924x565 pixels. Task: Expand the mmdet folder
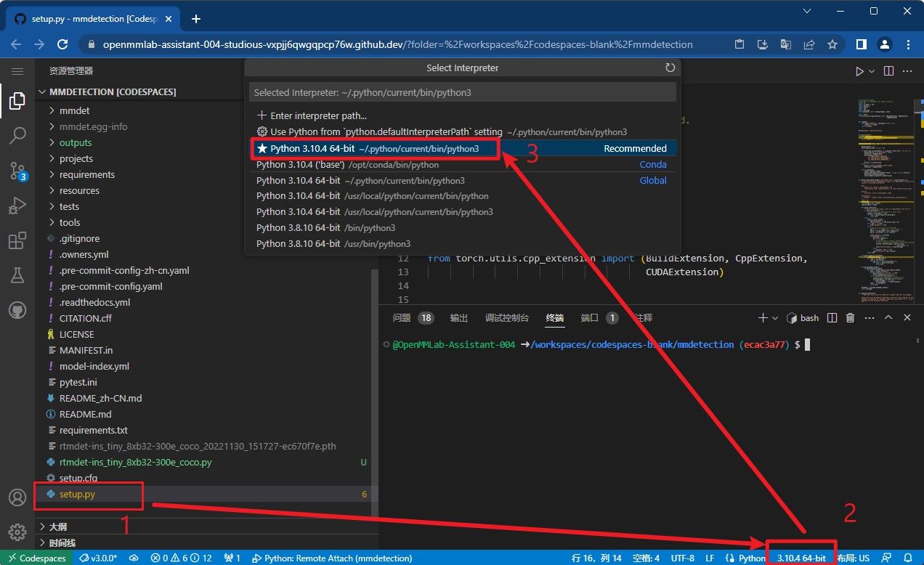[74, 110]
